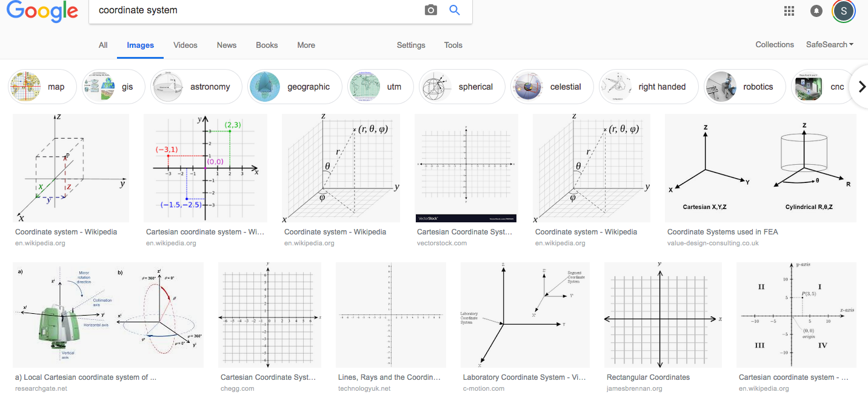Screen dimensions: 868x398
Task: Switch to the Videos tab
Action: pos(185,45)
